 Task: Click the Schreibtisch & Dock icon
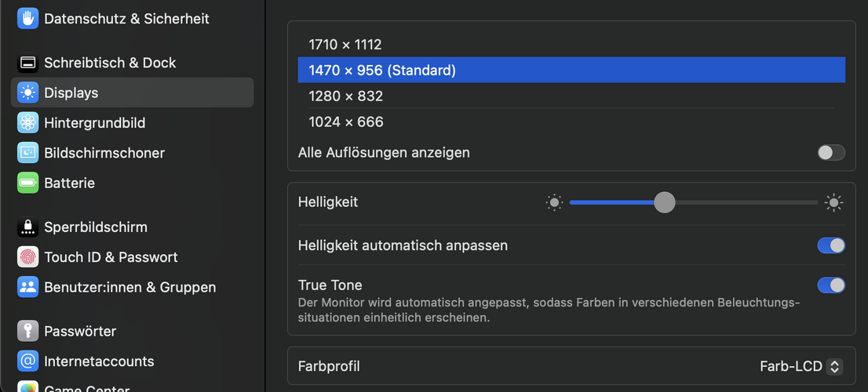[x=27, y=63]
